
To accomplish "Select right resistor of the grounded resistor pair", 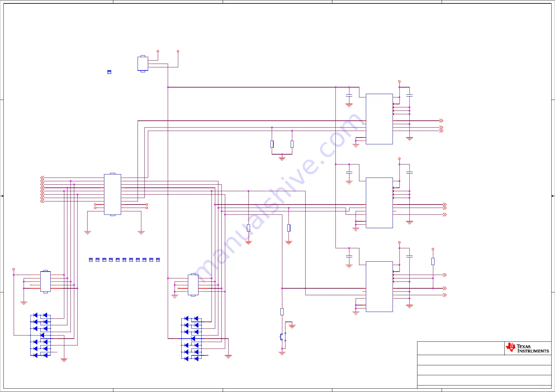I will coord(292,144).
